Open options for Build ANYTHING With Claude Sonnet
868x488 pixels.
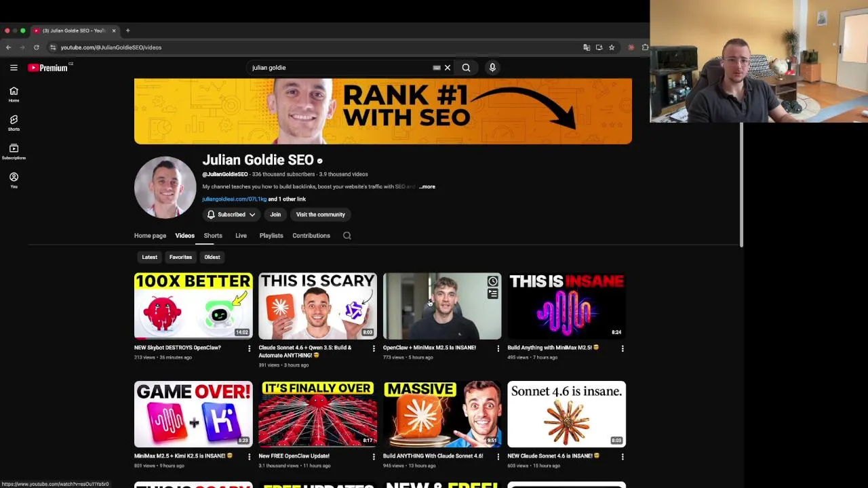pos(498,457)
